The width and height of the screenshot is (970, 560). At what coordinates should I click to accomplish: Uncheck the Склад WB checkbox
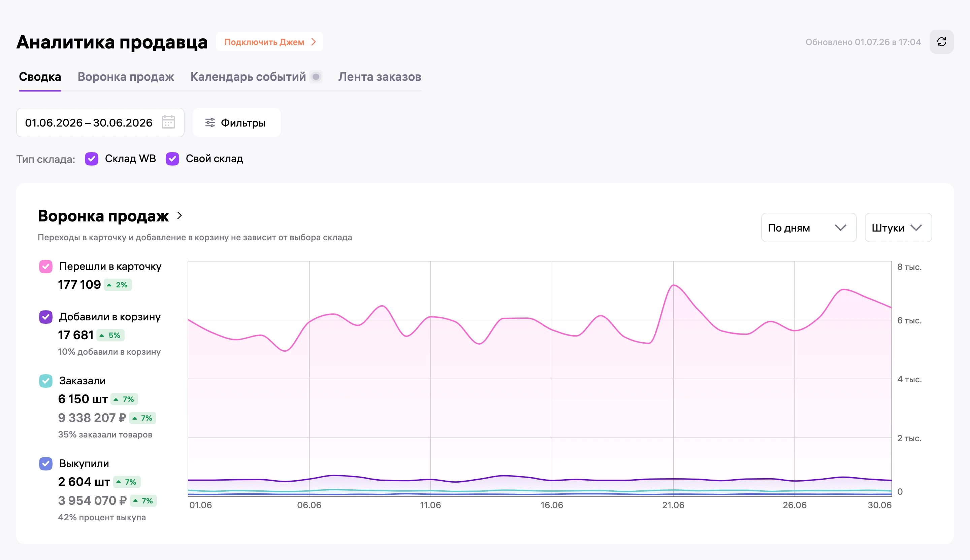[x=92, y=159]
